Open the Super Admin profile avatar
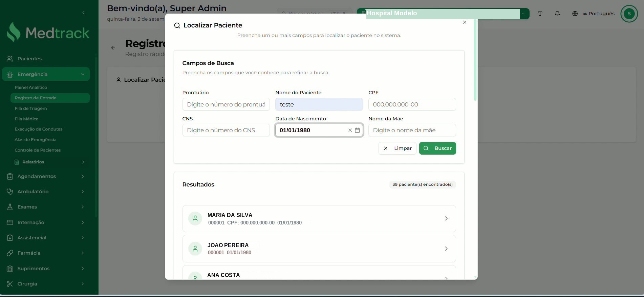The width and height of the screenshot is (644, 297). (629, 14)
